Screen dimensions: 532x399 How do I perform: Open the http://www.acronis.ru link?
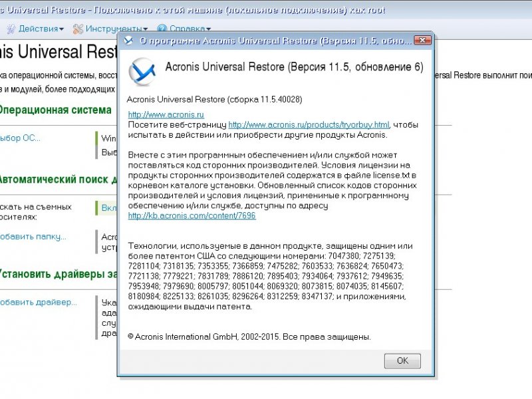(166, 114)
